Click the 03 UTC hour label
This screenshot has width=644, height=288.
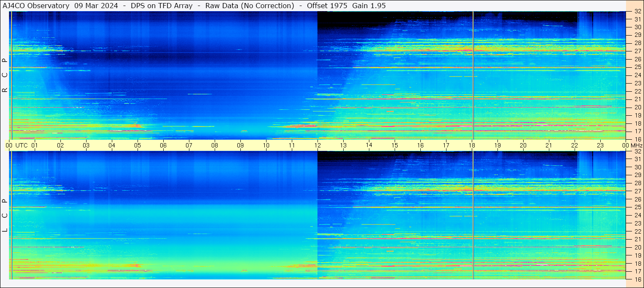86,145
